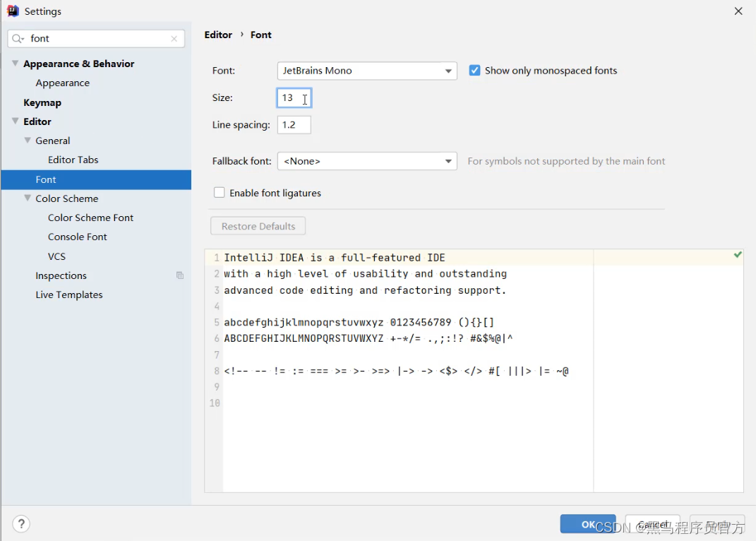
Task: Collapse the Color Scheme tree node
Action: (28, 198)
